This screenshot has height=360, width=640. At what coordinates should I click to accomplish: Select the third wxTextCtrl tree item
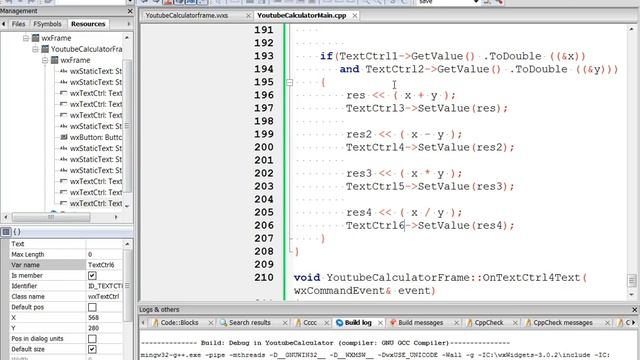pos(96,115)
